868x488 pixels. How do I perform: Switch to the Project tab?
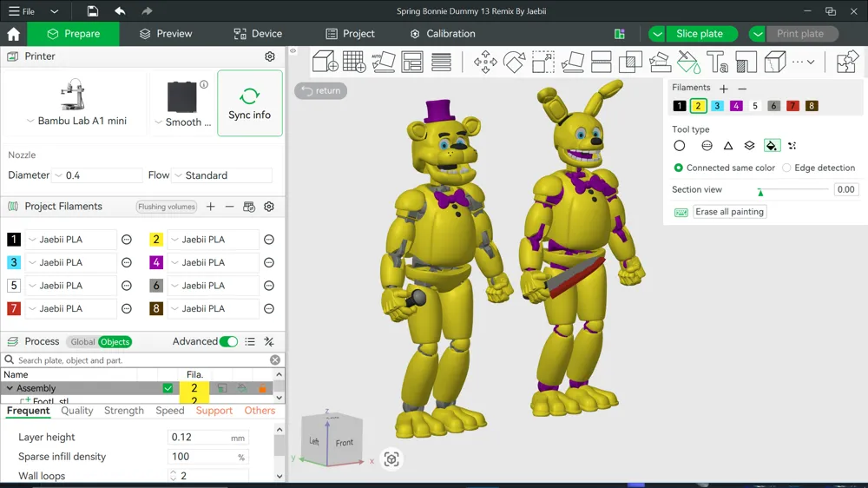point(351,34)
